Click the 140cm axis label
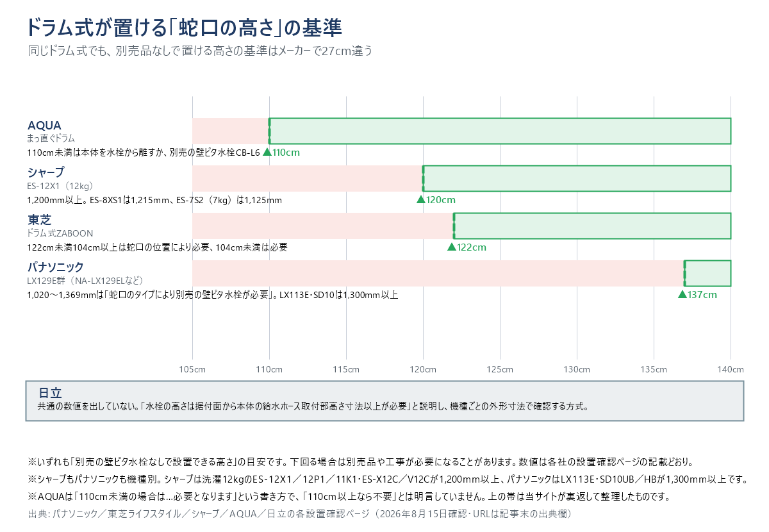Screen dimensions: 769x532 tap(731, 370)
